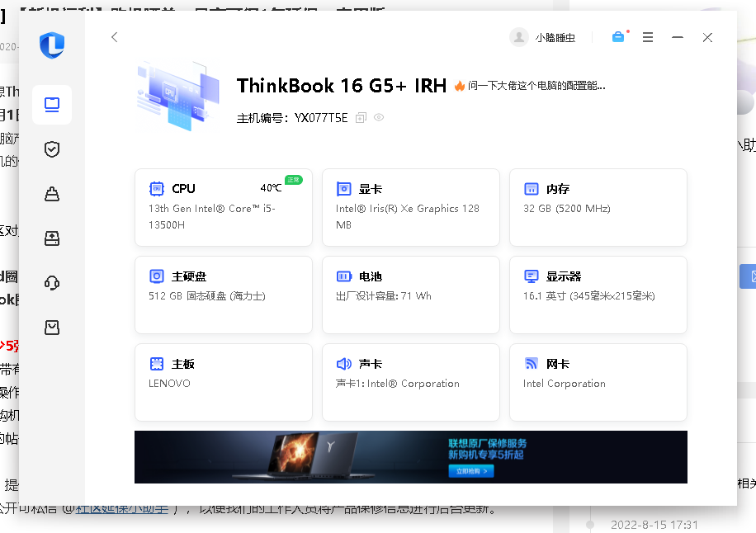Click the 出厂设计容量 71 Wh text
756x533 pixels.
(x=383, y=296)
